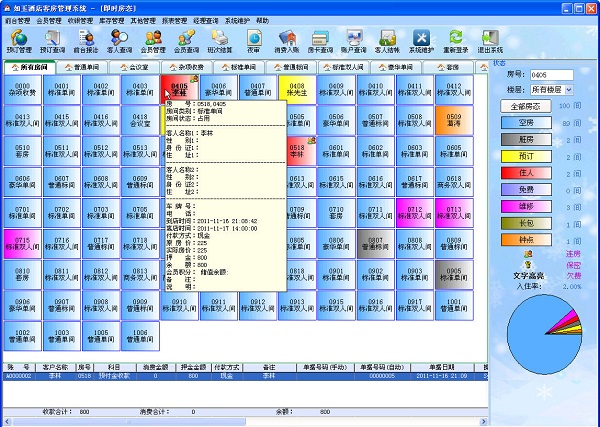Select yellow room 0408 tile
The height and width of the screenshot is (427, 600).
pos(297,90)
